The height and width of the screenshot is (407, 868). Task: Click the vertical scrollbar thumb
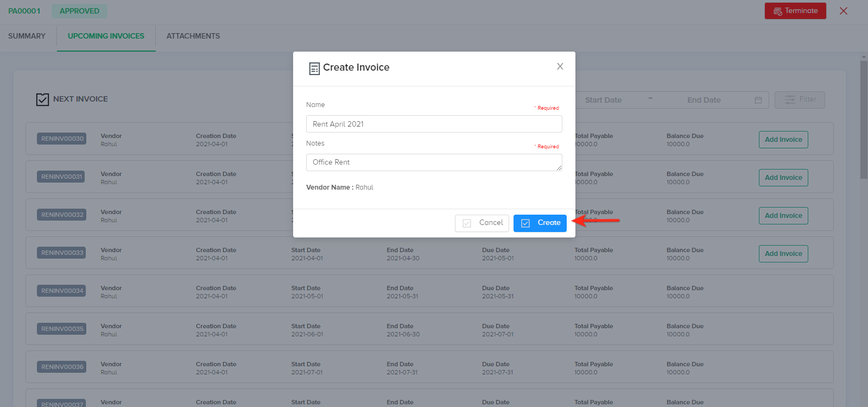864,120
